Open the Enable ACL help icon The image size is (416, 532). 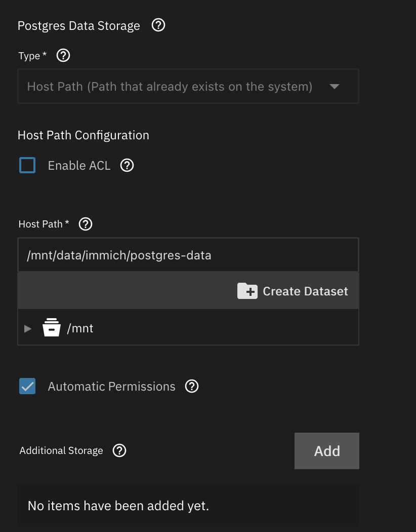pyautogui.click(x=127, y=165)
